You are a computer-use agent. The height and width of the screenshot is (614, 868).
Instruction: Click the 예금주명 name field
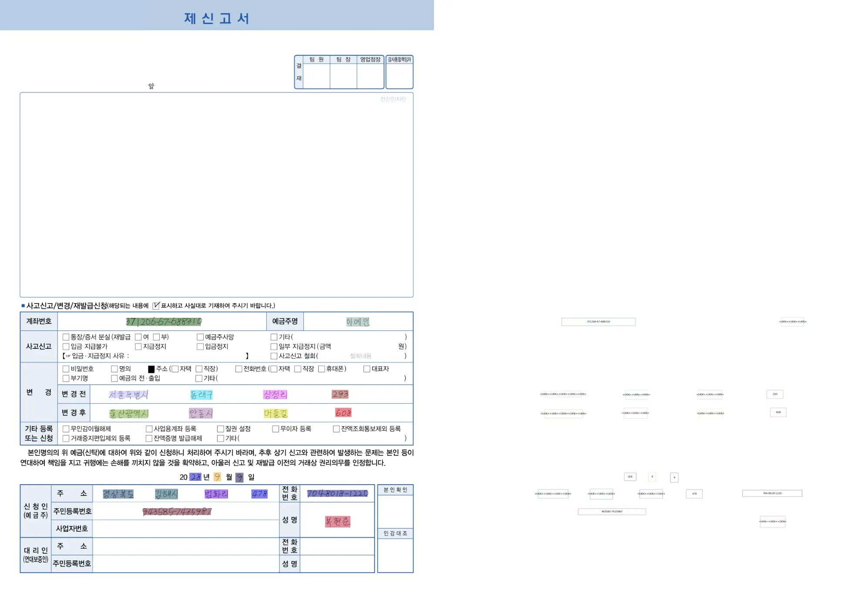click(x=357, y=322)
